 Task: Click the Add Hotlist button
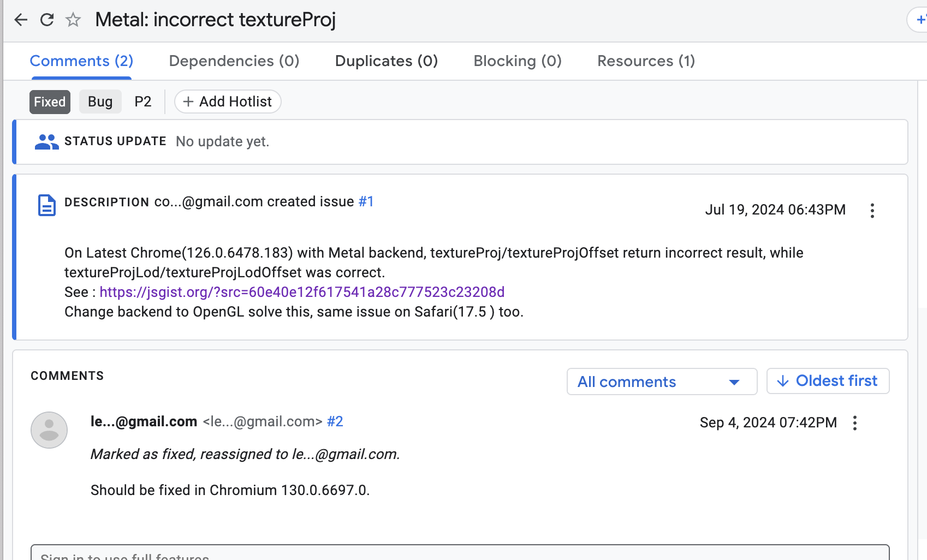228,102
